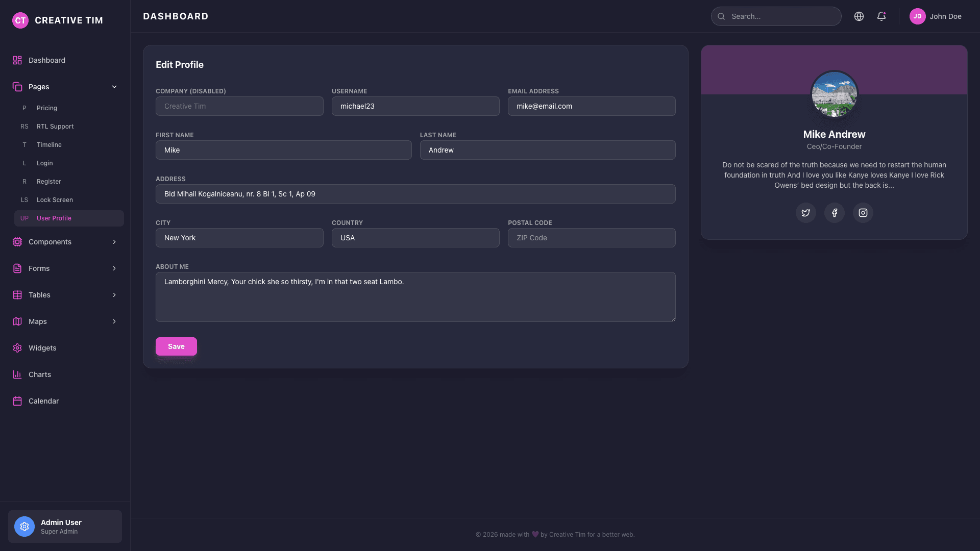Click the Facebook icon under Mike Andrew's bio
This screenshot has height=551, width=980.
[x=835, y=213]
